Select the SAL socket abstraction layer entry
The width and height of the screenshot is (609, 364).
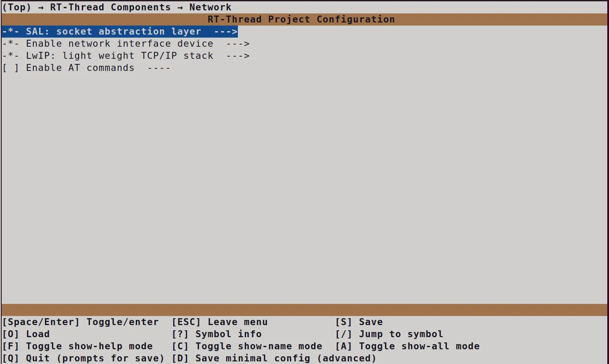pyautogui.click(x=120, y=32)
